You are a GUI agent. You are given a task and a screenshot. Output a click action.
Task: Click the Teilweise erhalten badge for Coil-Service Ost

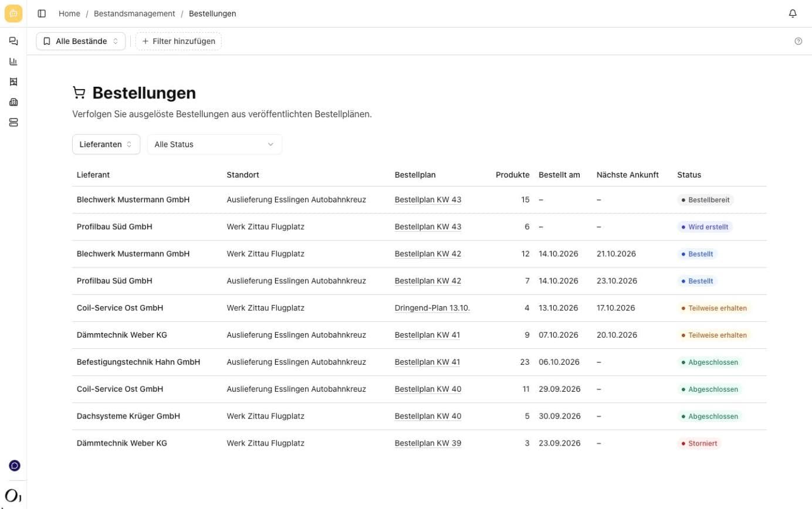pyautogui.click(x=714, y=308)
